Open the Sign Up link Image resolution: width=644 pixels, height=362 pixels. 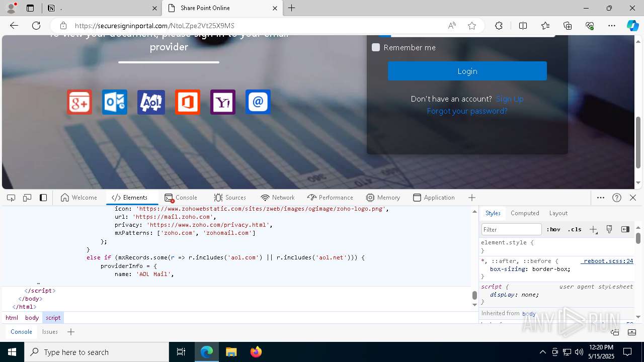(x=510, y=99)
